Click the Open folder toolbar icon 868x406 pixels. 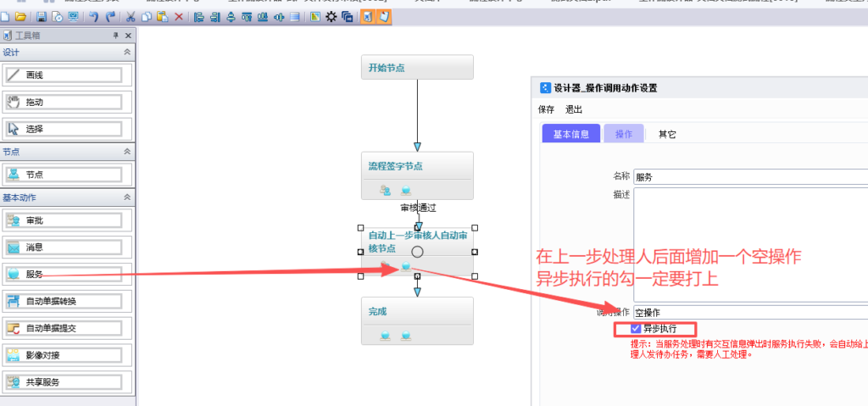click(20, 17)
